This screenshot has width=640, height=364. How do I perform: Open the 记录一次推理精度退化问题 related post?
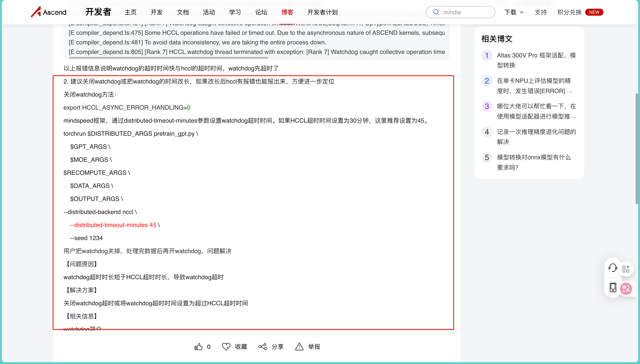pos(536,137)
